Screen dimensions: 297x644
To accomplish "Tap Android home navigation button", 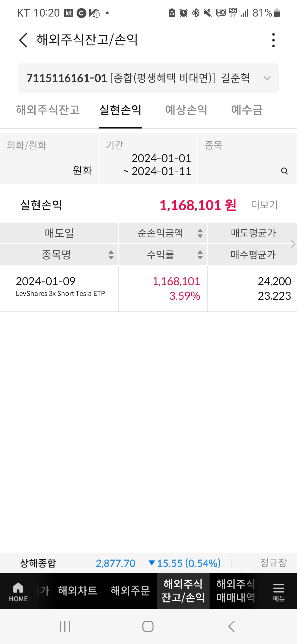I will point(148,626).
